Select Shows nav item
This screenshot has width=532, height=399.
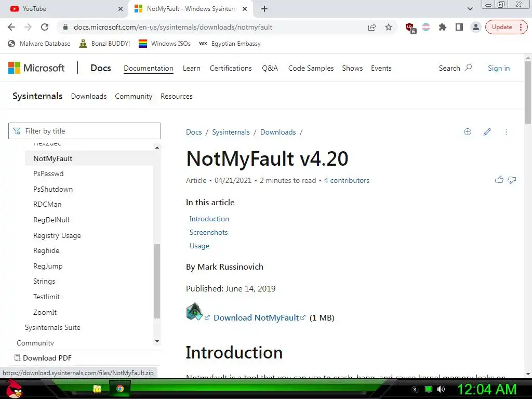coord(352,68)
